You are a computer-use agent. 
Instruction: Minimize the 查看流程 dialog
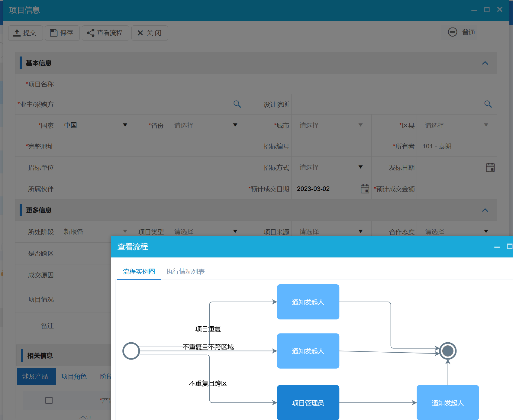(x=497, y=247)
